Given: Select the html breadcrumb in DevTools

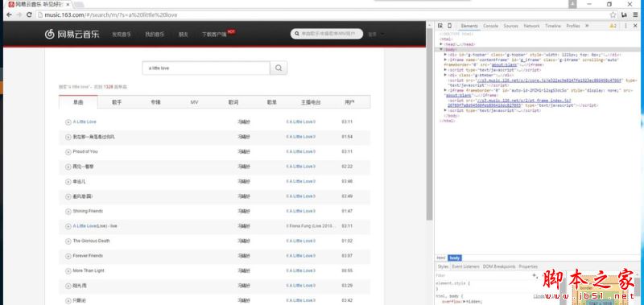Looking at the screenshot, I should pos(441,258).
